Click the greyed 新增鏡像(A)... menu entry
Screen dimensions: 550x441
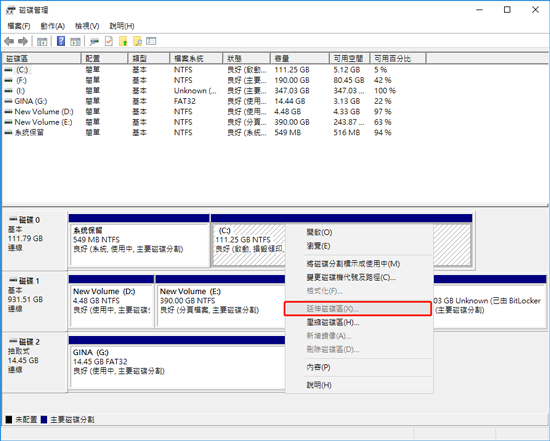point(359,336)
